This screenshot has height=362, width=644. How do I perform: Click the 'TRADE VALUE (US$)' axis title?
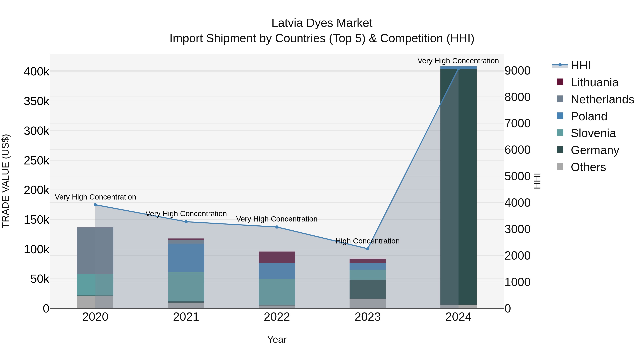(x=6, y=181)
